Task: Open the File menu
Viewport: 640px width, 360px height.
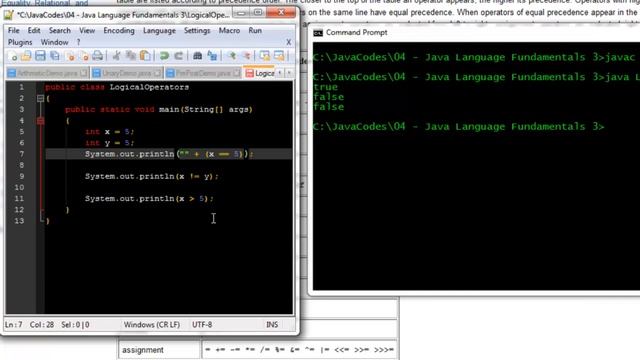Action: pos(13,31)
